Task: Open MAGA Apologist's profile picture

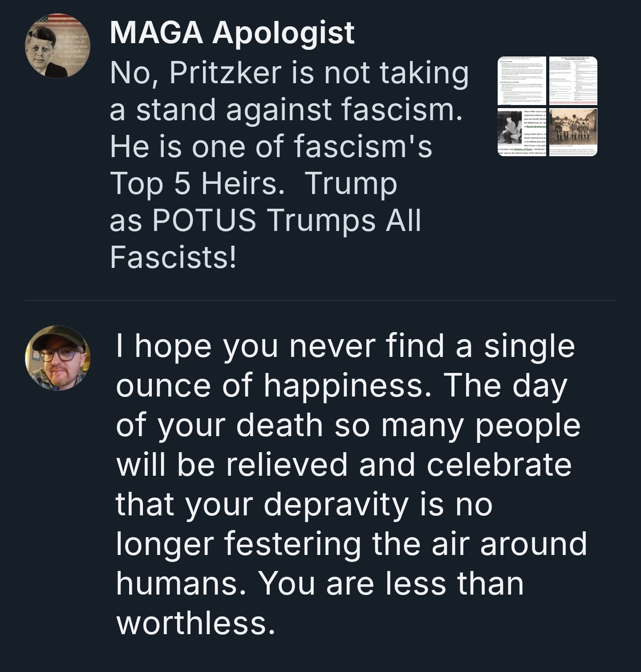Action: pyautogui.click(x=57, y=45)
